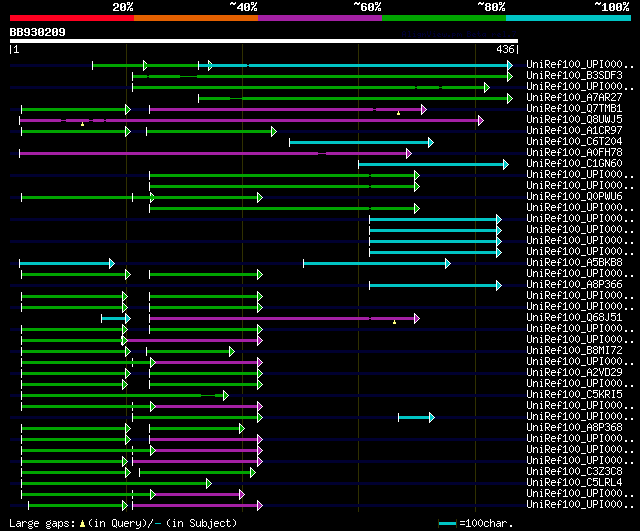Viewport: 640px width, 531px height.
Task: Select the right cyan segment in A5BKB8 row
Action: click(x=377, y=264)
